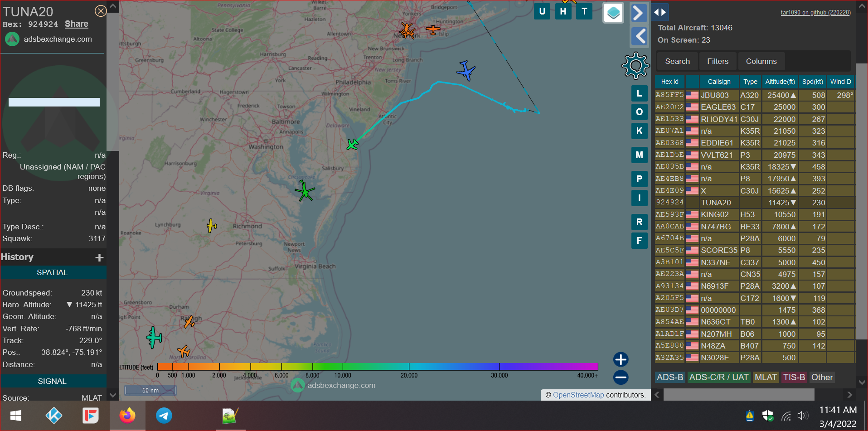Image resolution: width=868 pixels, height=431 pixels.
Task: Click the volume icon in system tray
Action: click(803, 416)
